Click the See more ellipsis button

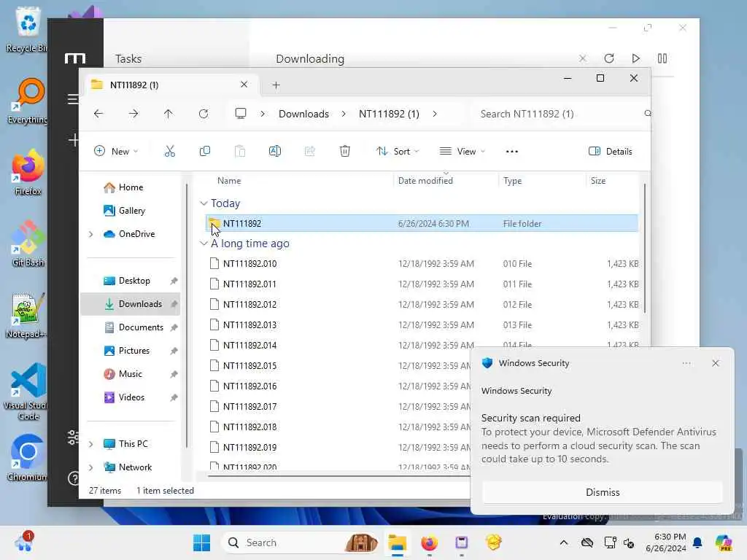[x=511, y=152]
